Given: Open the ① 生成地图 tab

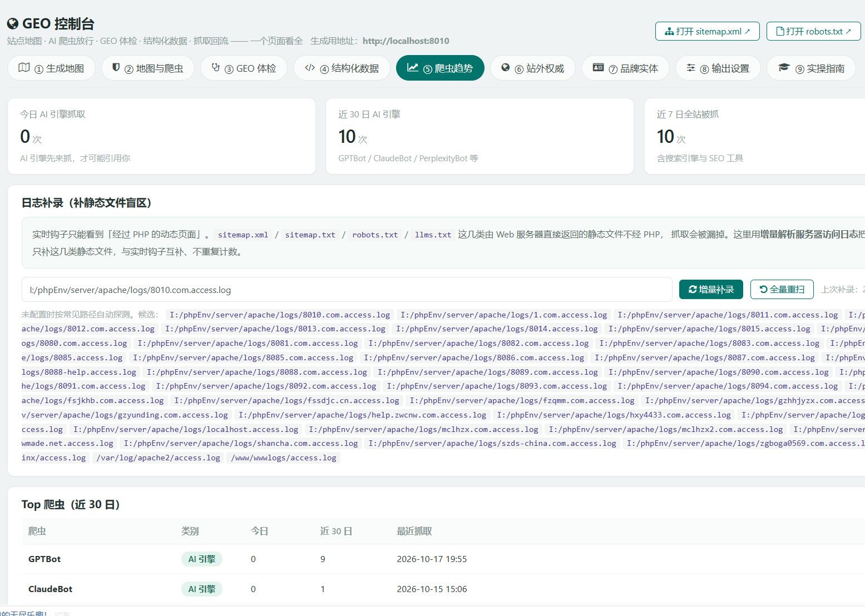Looking at the screenshot, I should click(51, 68).
